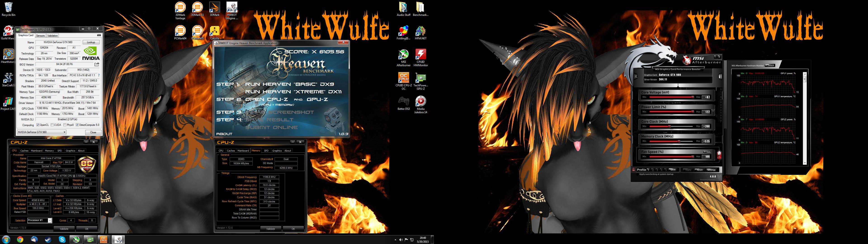The width and height of the screenshot is (868, 244).
Task: Launch the Better DS3 desktop shortcut
Action: (x=403, y=103)
